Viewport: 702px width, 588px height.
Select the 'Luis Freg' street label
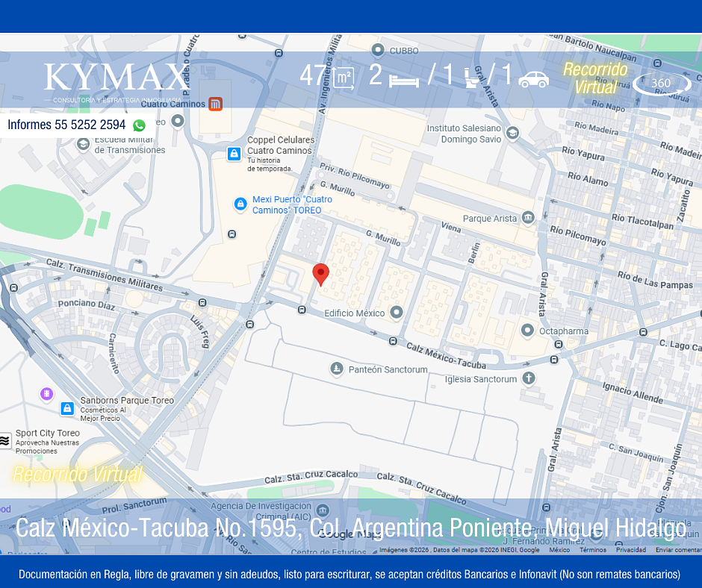(200, 331)
